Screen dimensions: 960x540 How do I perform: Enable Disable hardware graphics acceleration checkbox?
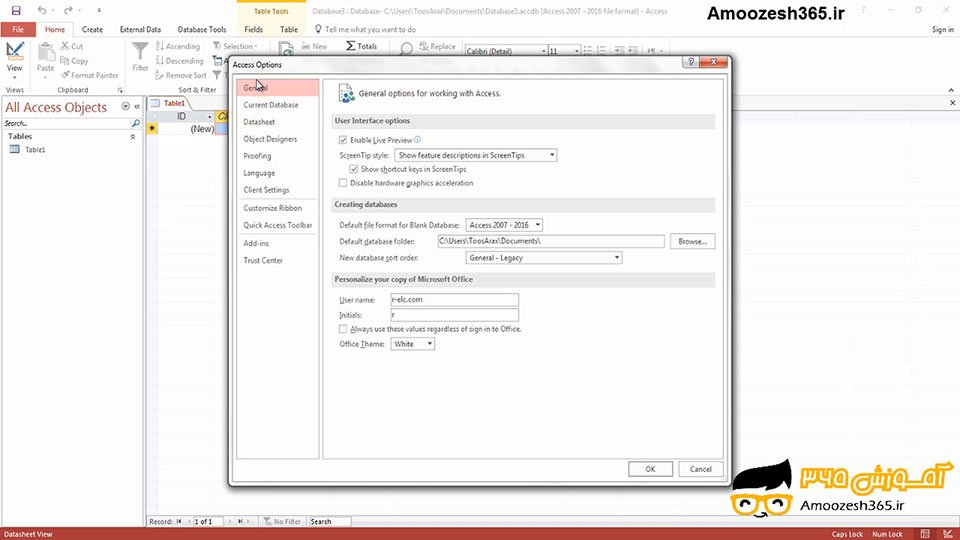click(x=343, y=183)
